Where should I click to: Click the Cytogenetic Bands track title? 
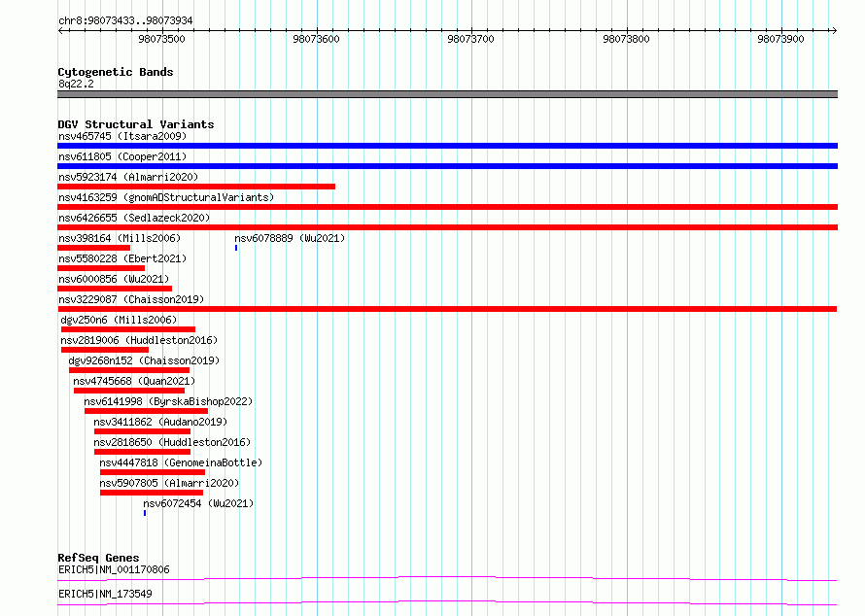coord(116,72)
